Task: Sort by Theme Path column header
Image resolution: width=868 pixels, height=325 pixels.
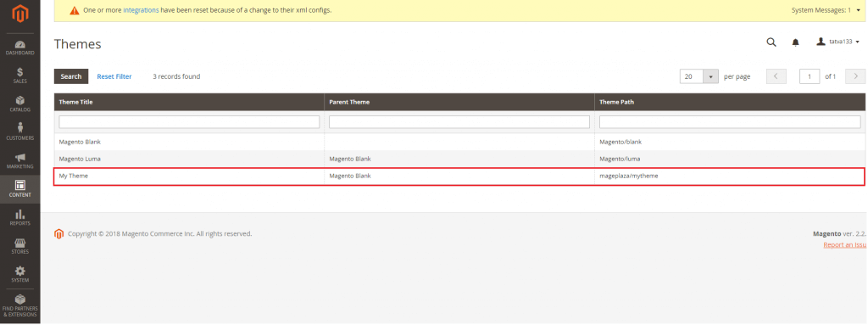Action: [730, 102]
